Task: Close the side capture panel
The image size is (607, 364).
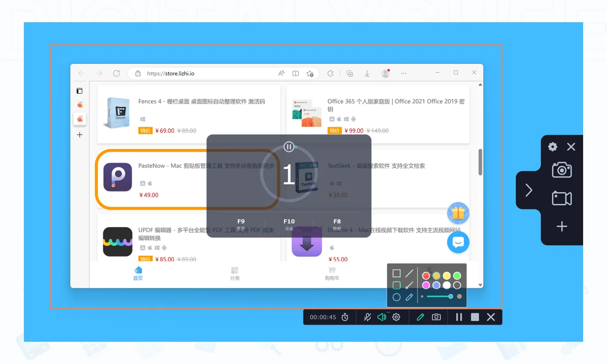Action: 571,147
